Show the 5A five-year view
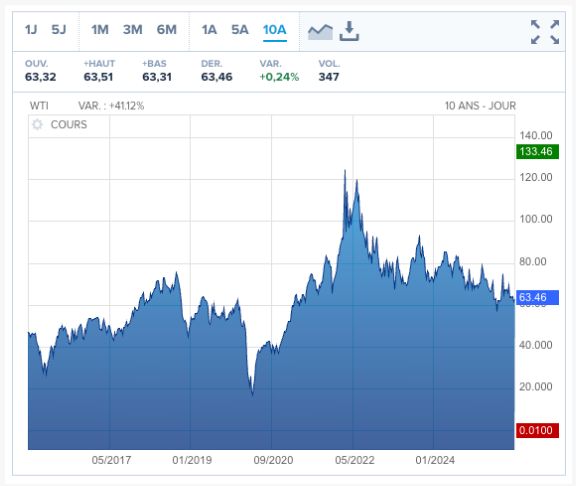Viewport: 576px width, 486px height. pyautogui.click(x=240, y=29)
